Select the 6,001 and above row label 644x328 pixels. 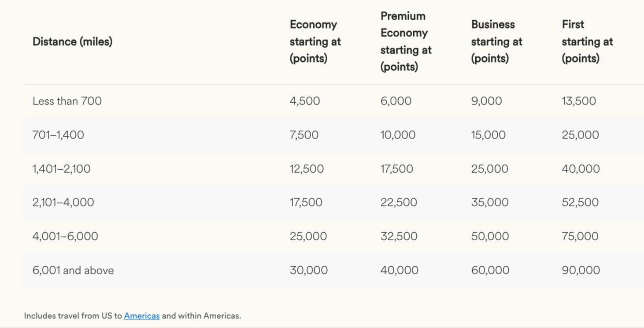pos(73,270)
